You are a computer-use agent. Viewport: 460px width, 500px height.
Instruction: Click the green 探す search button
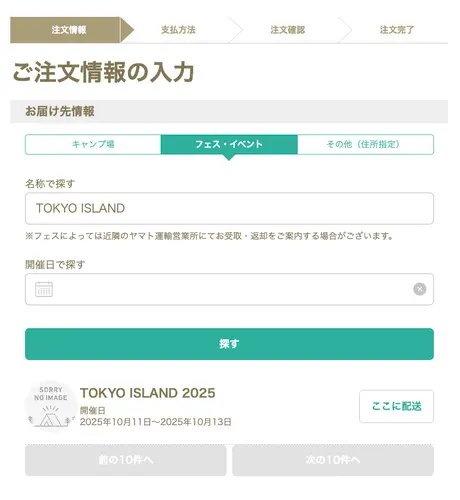tap(229, 344)
